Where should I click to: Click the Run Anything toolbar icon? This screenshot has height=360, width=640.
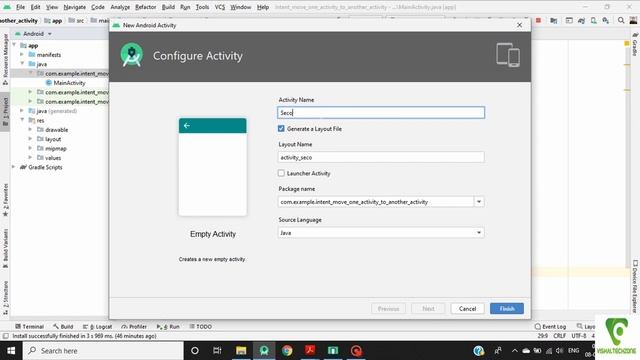[569, 20]
